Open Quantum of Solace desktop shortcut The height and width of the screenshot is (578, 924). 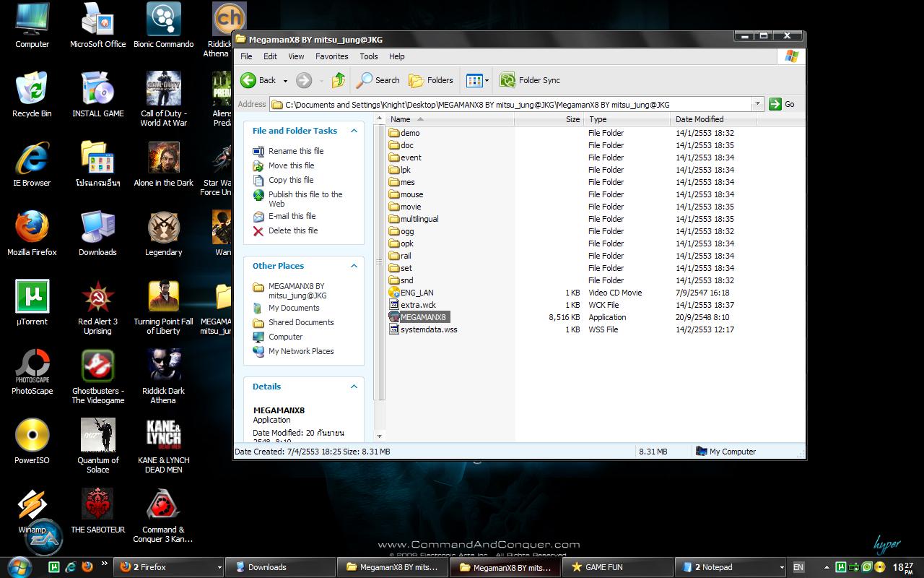[97, 447]
